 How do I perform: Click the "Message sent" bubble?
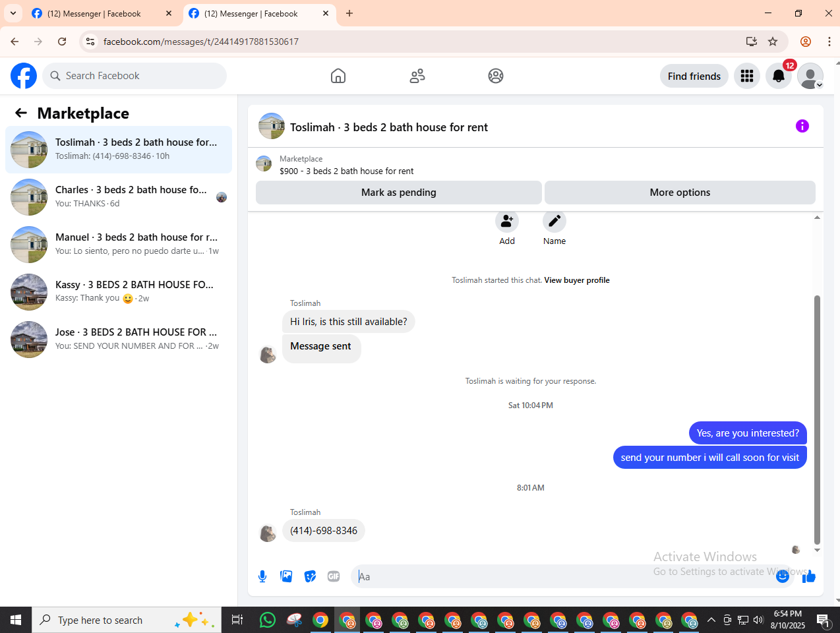click(x=321, y=348)
